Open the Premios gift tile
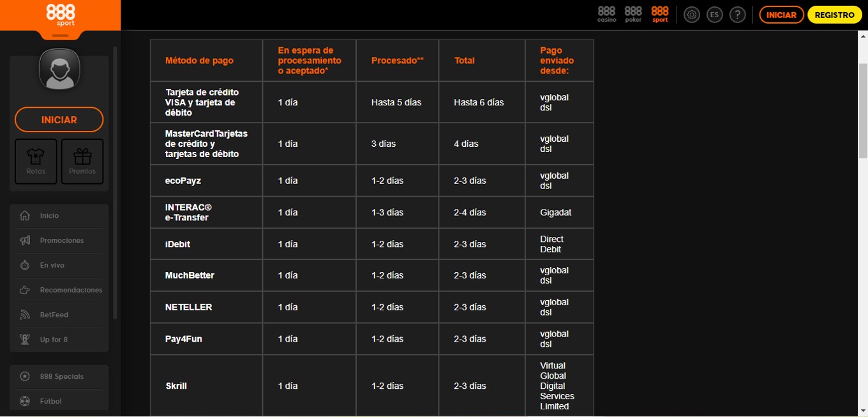Viewport: 868px width, 417px height. tap(82, 162)
